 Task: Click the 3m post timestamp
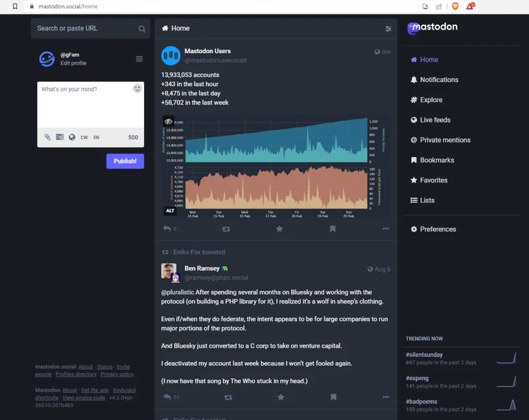tap(386, 52)
